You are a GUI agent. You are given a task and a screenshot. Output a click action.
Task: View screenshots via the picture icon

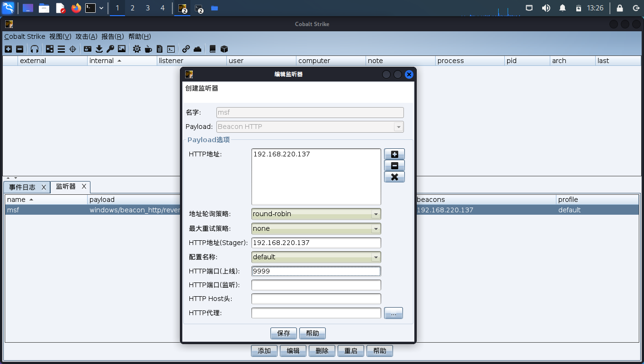122,49
